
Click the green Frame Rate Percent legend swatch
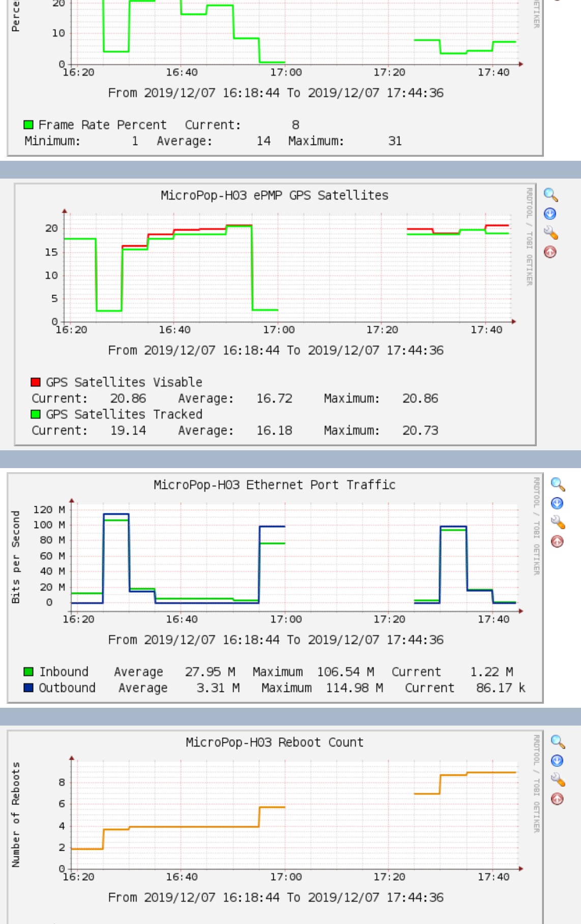[x=28, y=125]
